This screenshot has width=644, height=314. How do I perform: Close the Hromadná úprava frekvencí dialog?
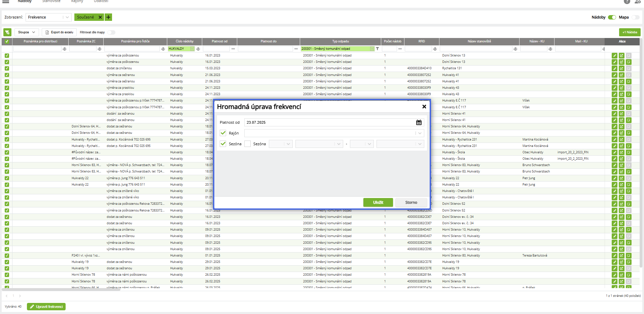click(424, 107)
